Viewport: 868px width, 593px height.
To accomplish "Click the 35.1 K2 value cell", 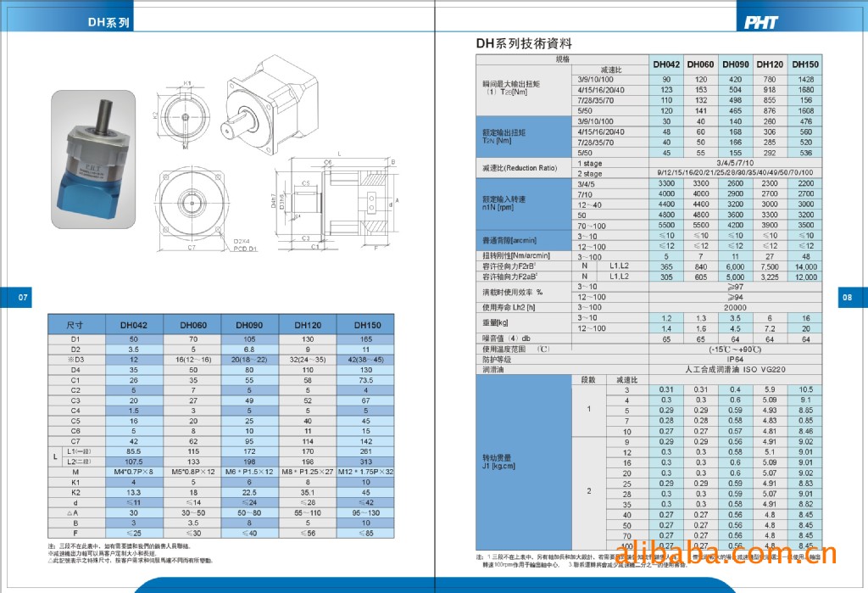I will 307,493.
